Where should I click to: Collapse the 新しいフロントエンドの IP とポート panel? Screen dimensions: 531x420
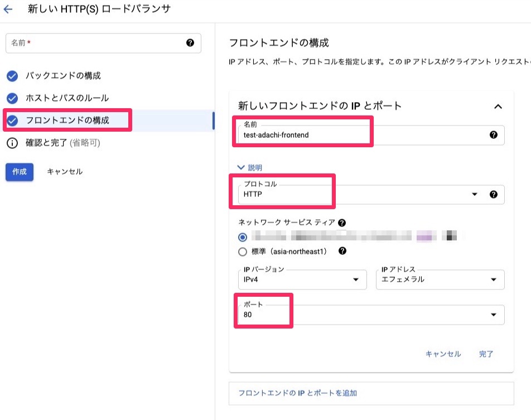[x=498, y=106]
